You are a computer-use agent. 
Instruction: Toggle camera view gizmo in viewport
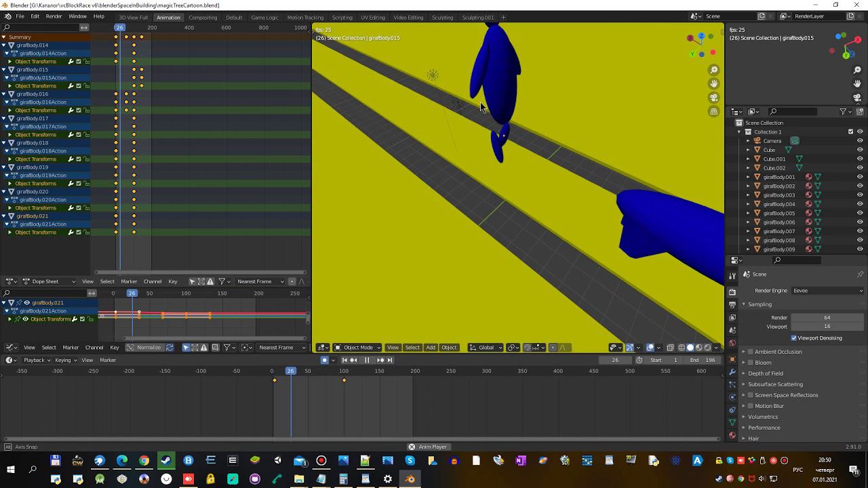pos(713,98)
